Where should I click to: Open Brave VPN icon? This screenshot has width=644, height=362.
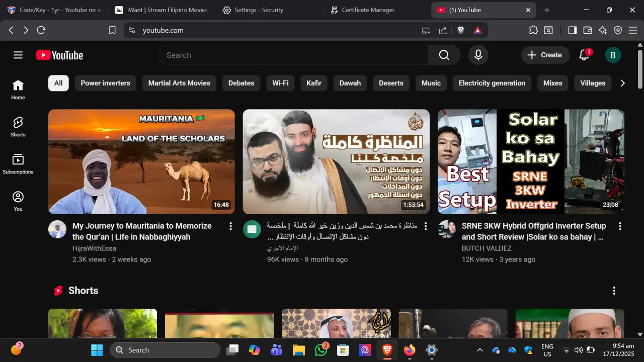(618, 30)
